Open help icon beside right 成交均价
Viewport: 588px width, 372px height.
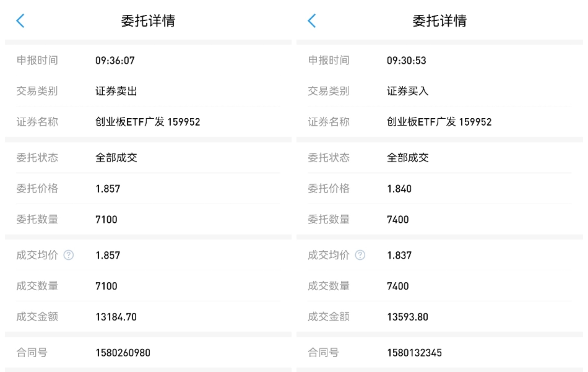pos(360,255)
